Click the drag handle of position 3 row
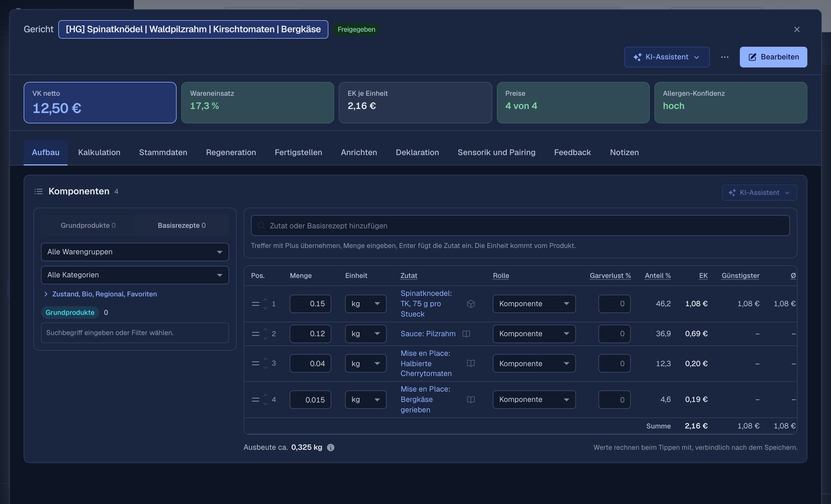Screen dimensions: 831x504 click(x=255, y=363)
